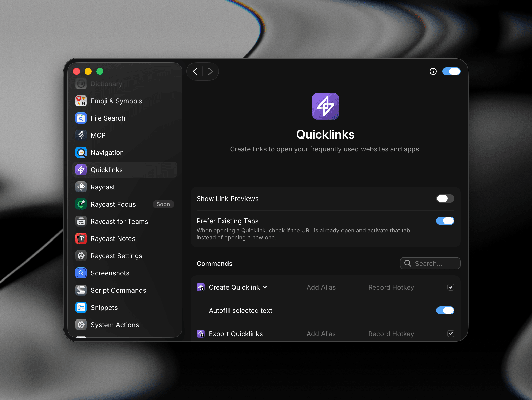Image resolution: width=532 pixels, height=400 pixels.
Task: Click the Dictionary label in sidebar
Action: [x=106, y=84]
